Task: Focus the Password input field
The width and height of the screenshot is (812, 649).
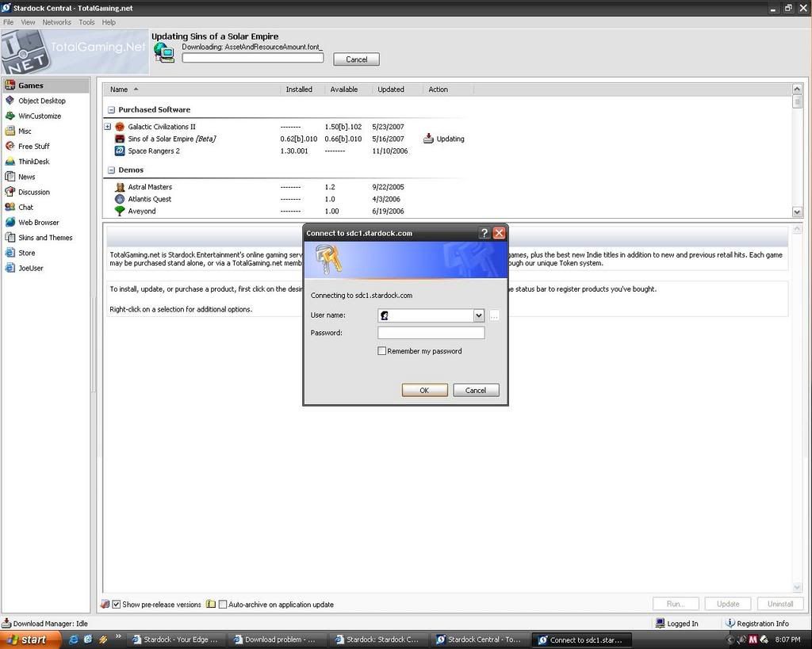Action: [431, 333]
